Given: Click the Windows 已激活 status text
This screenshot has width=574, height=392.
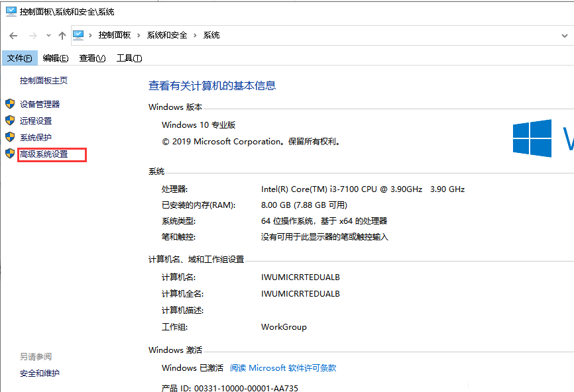Looking at the screenshot, I should pos(193,368).
